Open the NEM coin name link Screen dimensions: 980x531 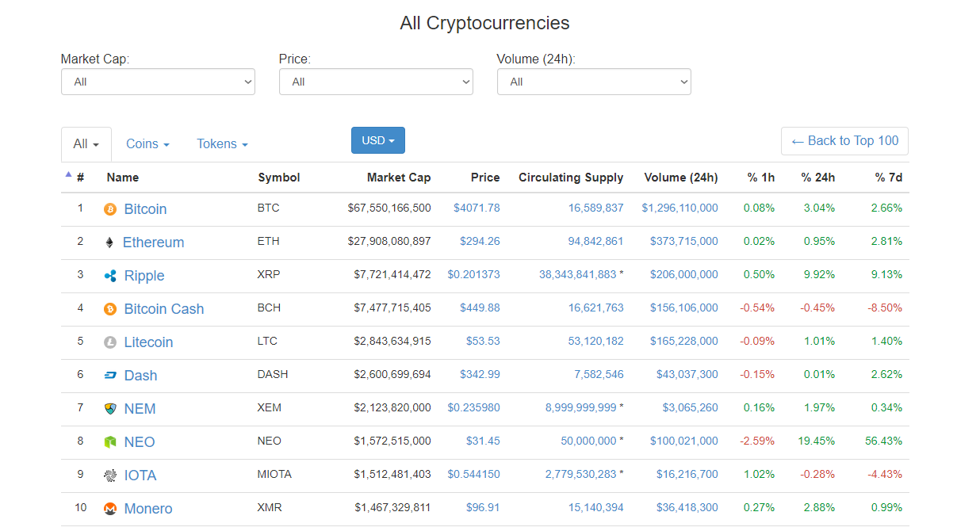pyautogui.click(x=140, y=409)
